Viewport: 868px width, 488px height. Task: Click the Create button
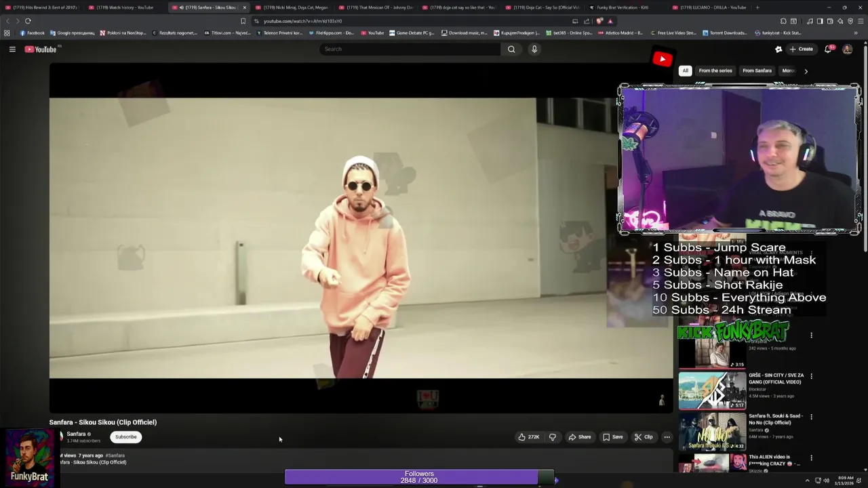tap(802, 49)
